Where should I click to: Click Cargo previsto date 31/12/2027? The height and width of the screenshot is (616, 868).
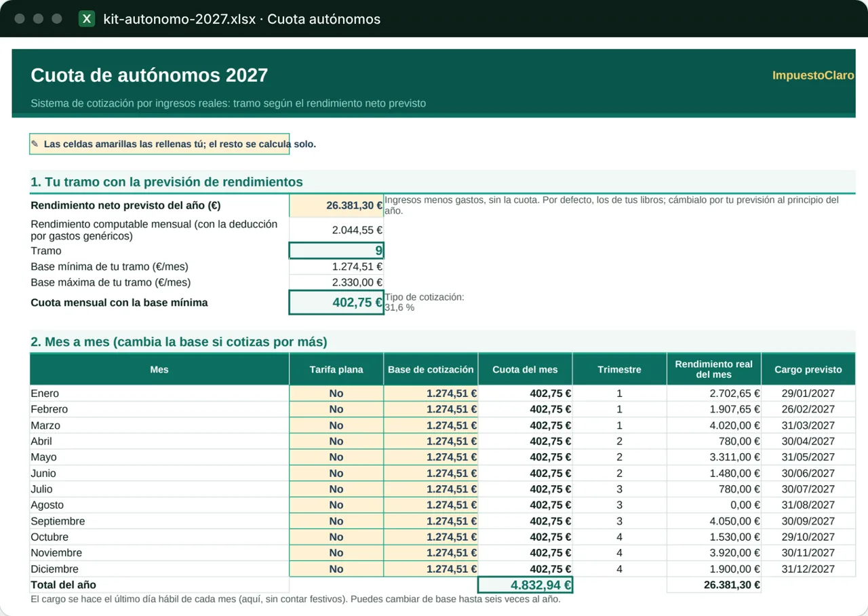pos(808,569)
